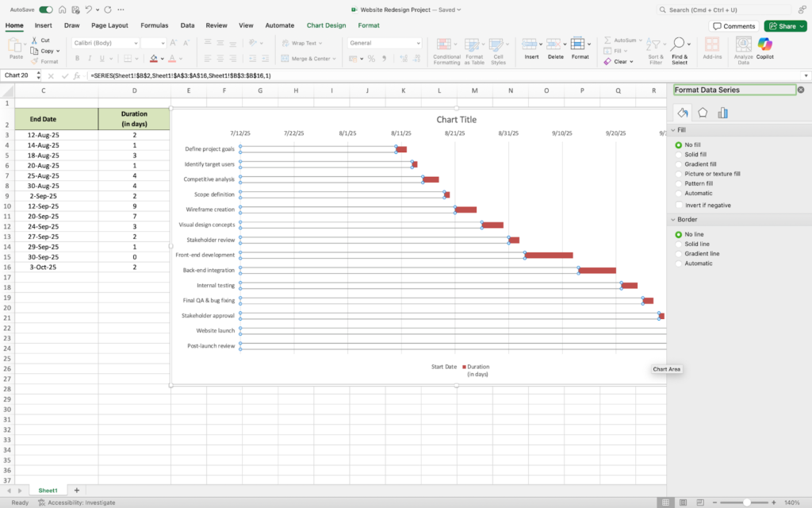Open the General number format dropdown
The image size is (812, 508).
(x=385, y=43)
